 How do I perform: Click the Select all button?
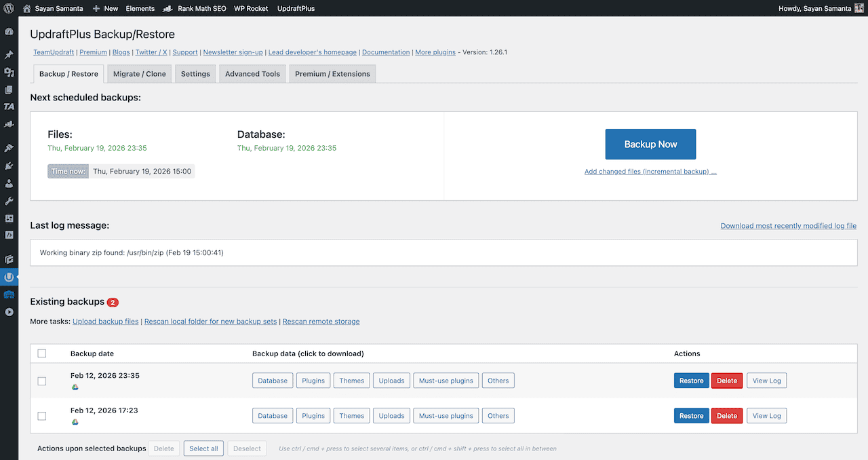tap(203, 448)
